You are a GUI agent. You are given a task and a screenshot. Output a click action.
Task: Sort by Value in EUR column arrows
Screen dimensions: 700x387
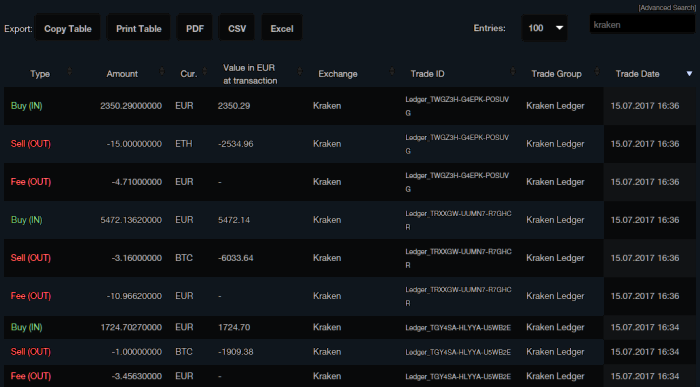[300, 71]
